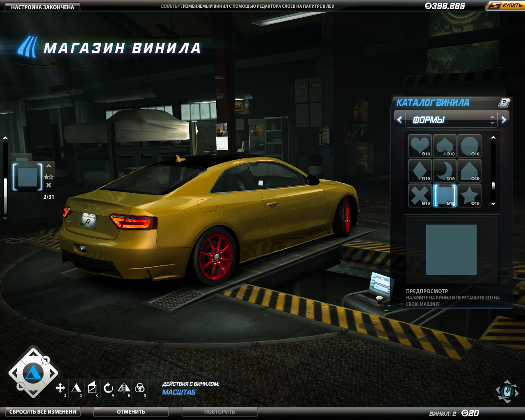This screenshot has width=525, height=420.
Task: Nudge vinyl right with control pad arrow
Action: click(53, 373)
